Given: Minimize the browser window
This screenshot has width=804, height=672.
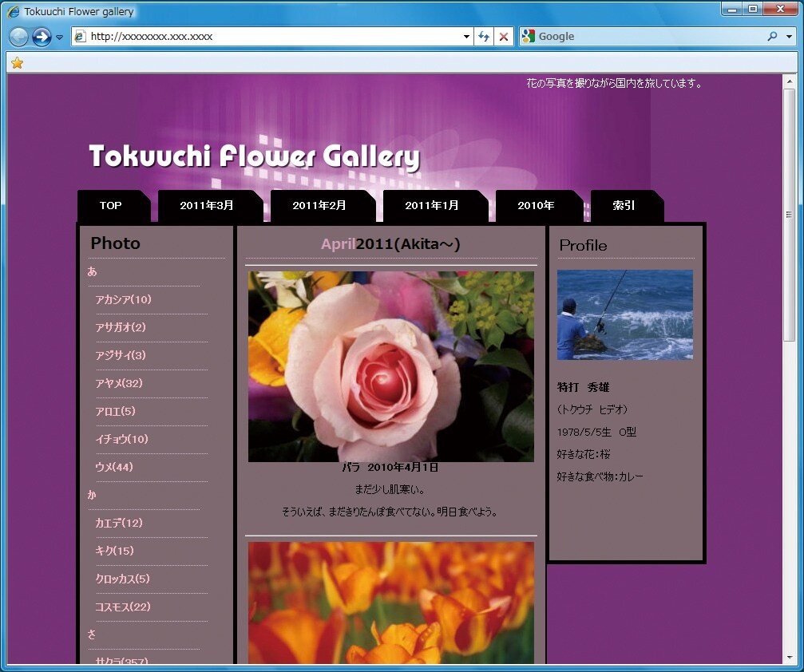Looking at the screenshot, I should click(x=732, y=10).
